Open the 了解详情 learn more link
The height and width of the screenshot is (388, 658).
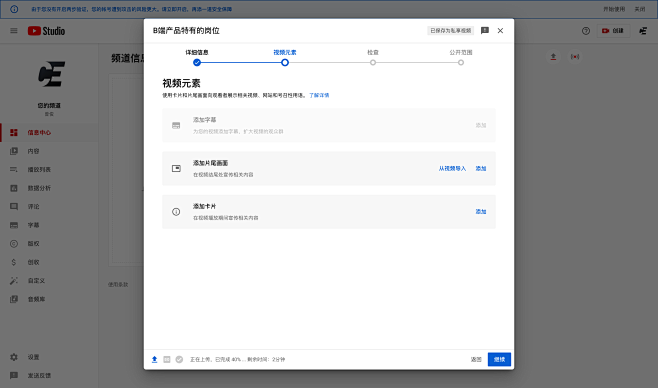319,95
